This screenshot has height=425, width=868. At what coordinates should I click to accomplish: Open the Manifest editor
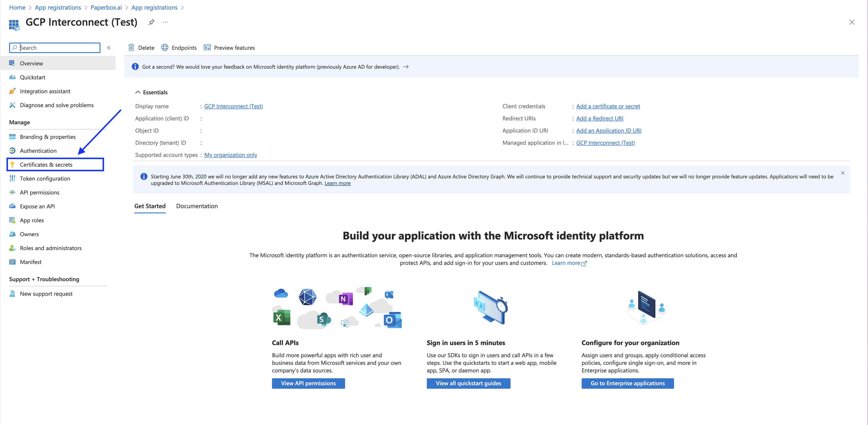coord(30,262)
